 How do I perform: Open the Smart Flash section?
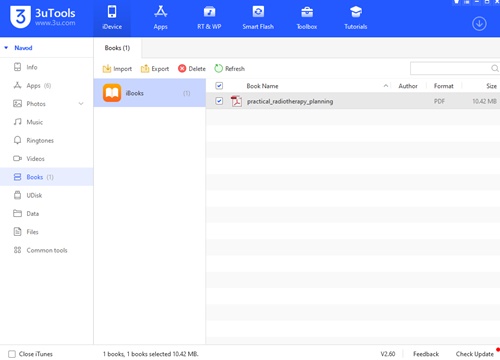coord(258,18)
